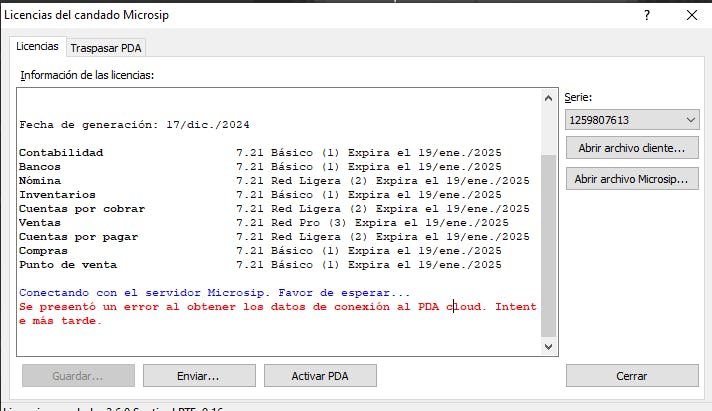The height and width of the screenshot is (411, 712).
Task: Select the Cuentas por pagar line
Action: tap(274, 237)
